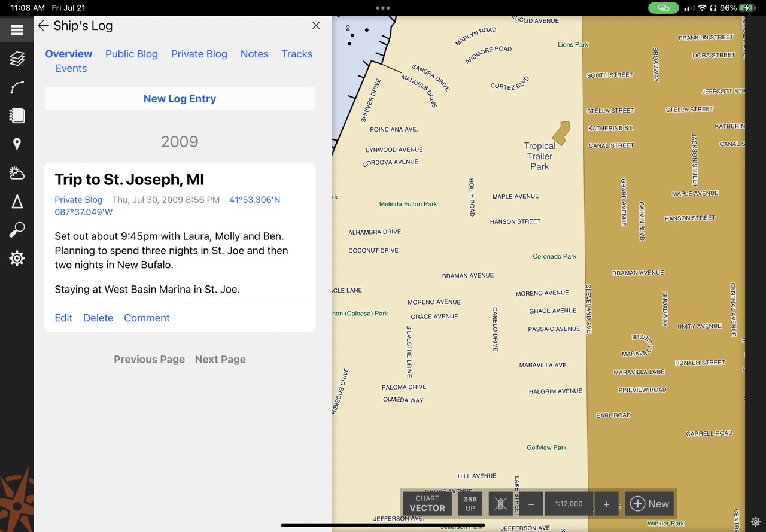The image size is (766, 532).
Task: Switch to Overview tab
Action: point(69,54)
